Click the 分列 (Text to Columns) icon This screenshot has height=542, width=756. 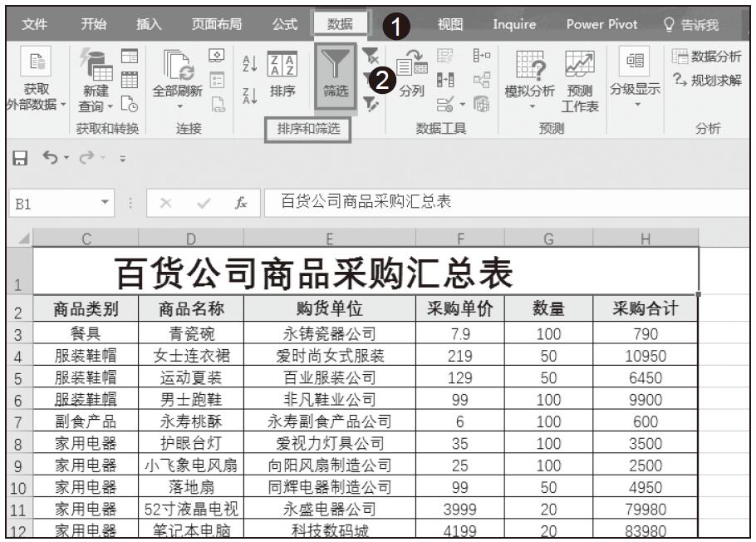(410, 75)
